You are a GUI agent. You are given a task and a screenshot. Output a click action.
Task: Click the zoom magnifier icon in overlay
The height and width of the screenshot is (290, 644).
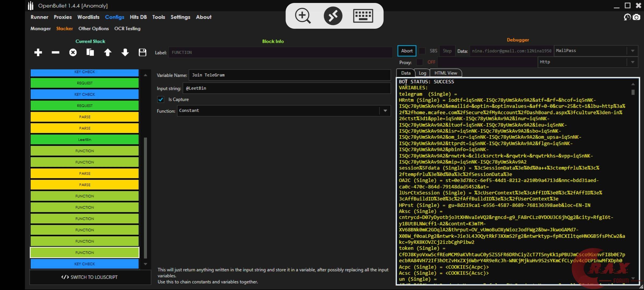303,16
